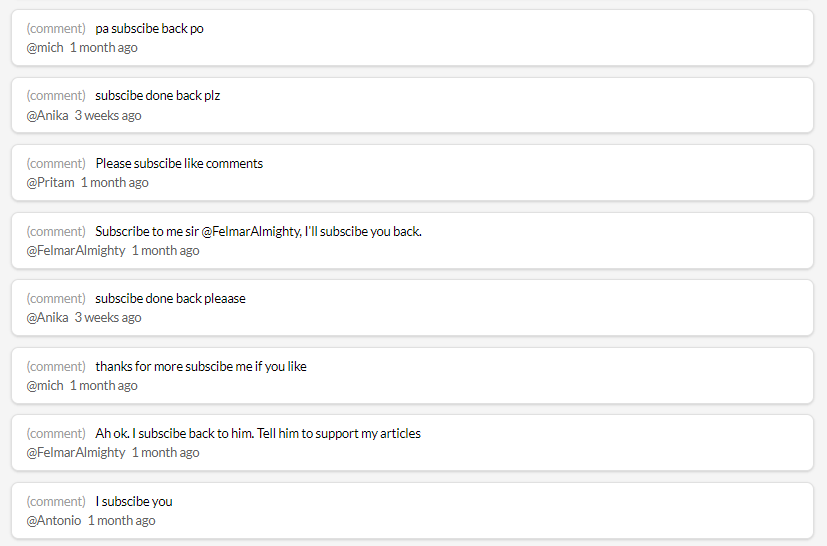Click '3 weeks ago' on 'subscibe done back plz'

click(108, 115)
